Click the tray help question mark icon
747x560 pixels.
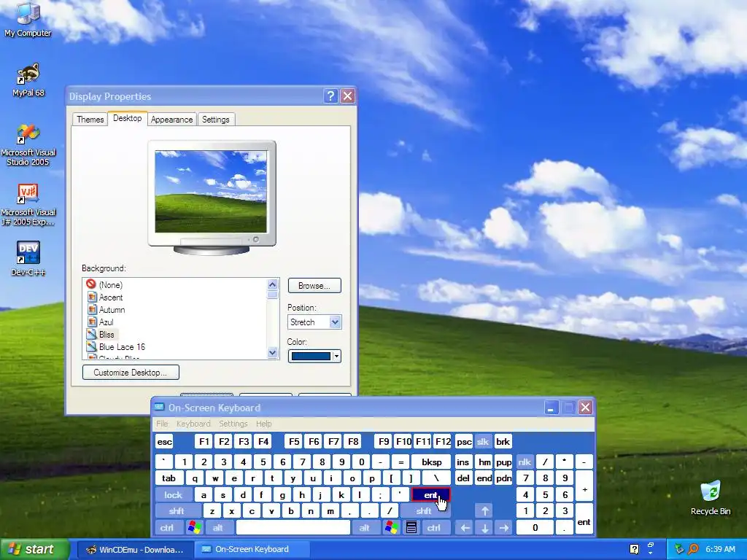point(634,549)
